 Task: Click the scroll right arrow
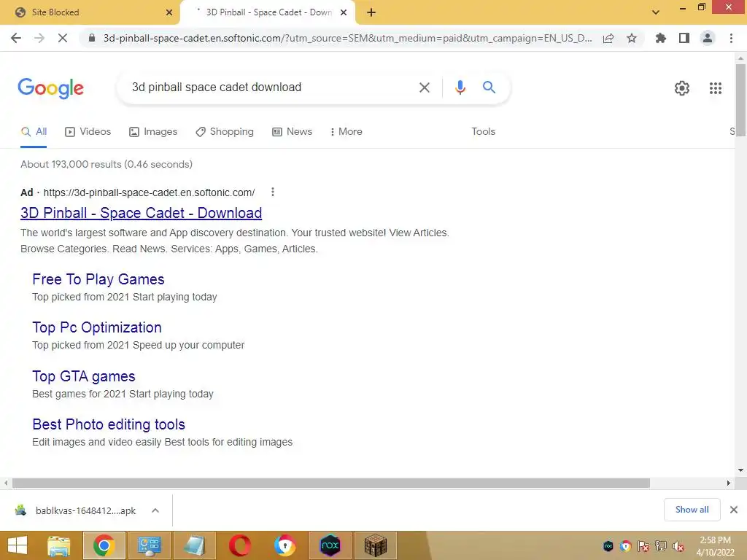[729, 483]
